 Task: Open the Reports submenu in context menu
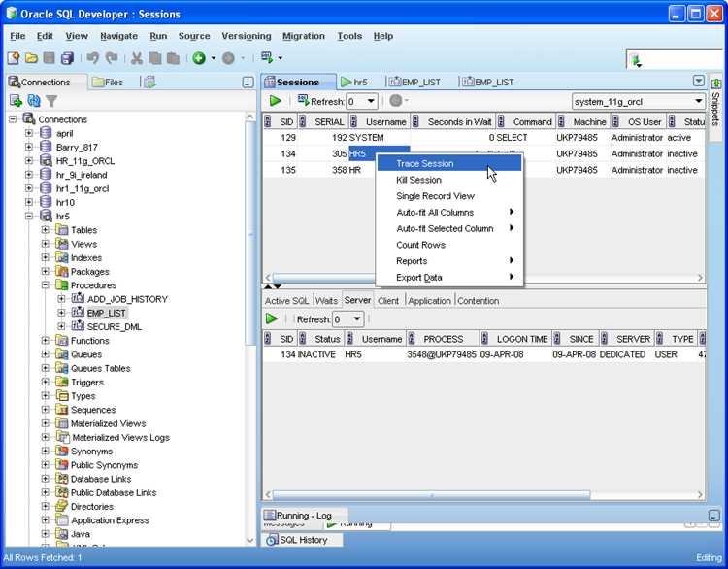[449, 261]
